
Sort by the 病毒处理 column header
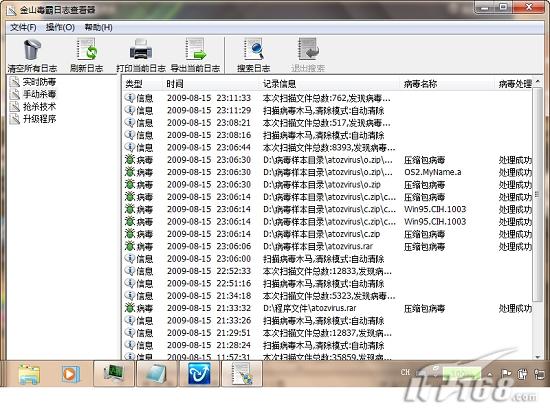click(x=515, y=84)
